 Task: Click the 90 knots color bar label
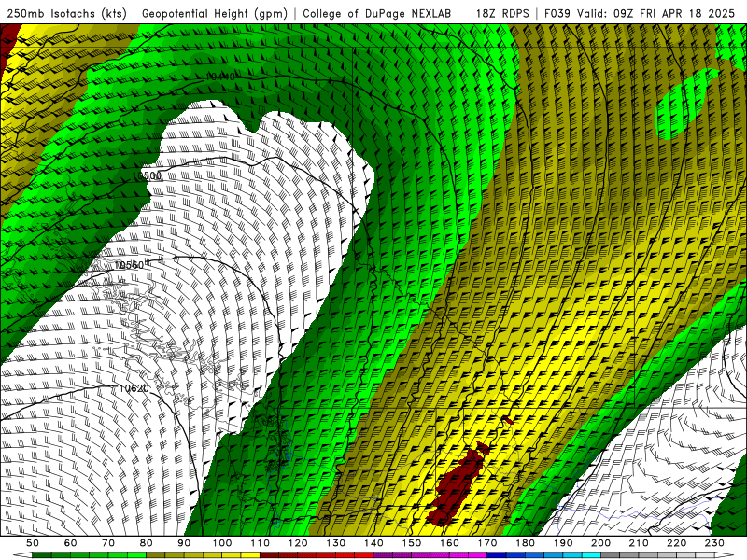(x=184, y=543)
